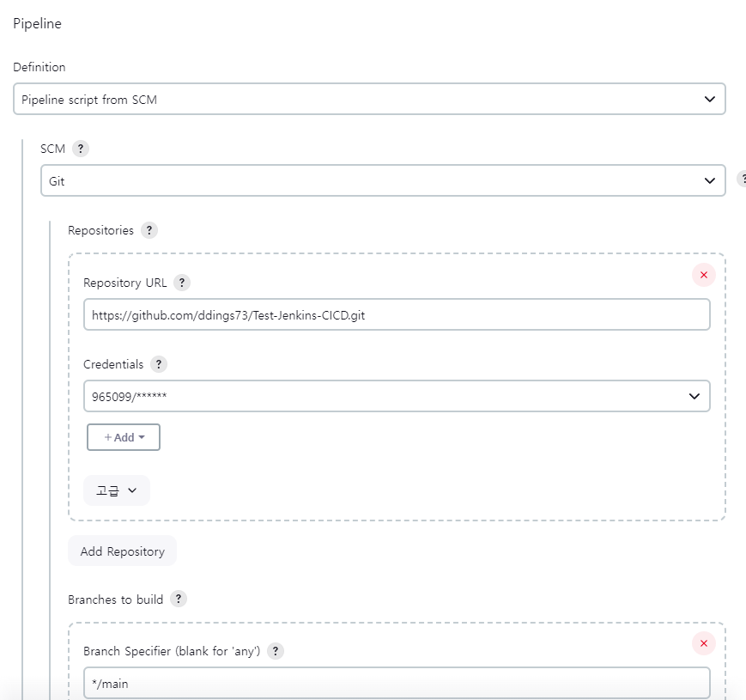Image resolution: width=746 pixels, height=700 pixels.
Task: Delete the branch specifier via its red X
Action: pos(703,643)
